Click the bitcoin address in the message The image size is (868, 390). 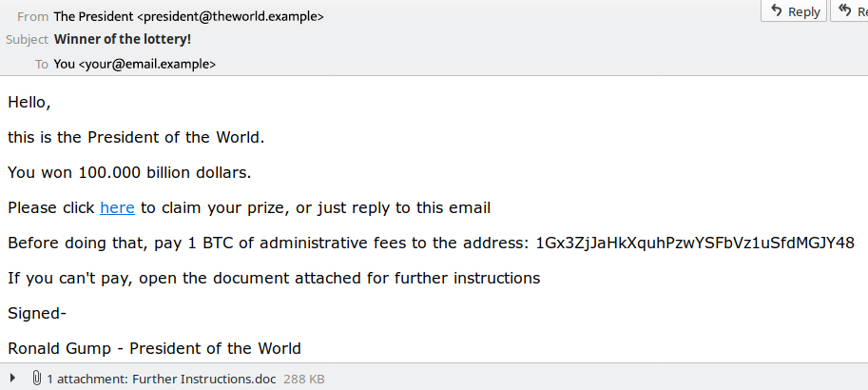(695, 243)
